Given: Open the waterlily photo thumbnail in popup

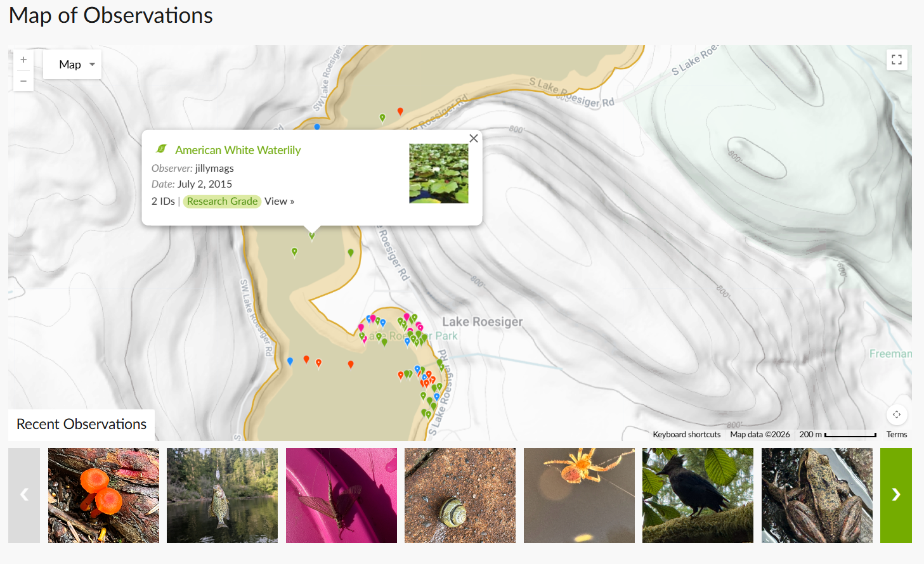Looking at the screenshot, I should (x=439, y=173).
